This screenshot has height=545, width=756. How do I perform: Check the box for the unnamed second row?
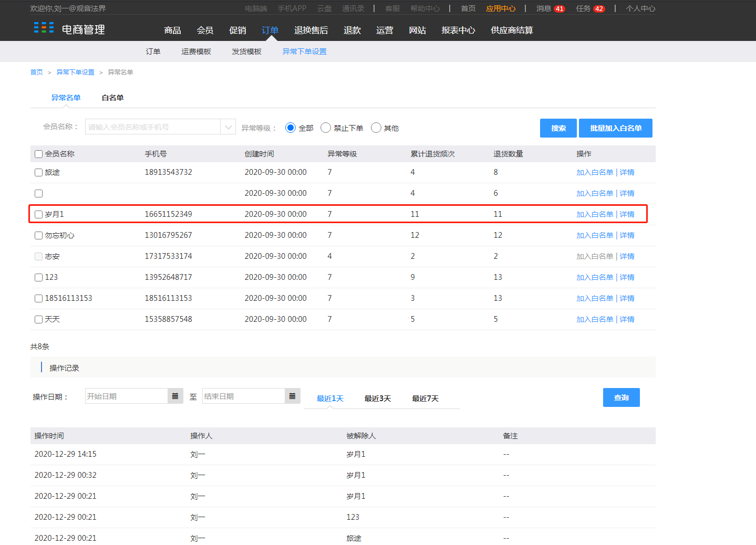(x=38, y=193)
